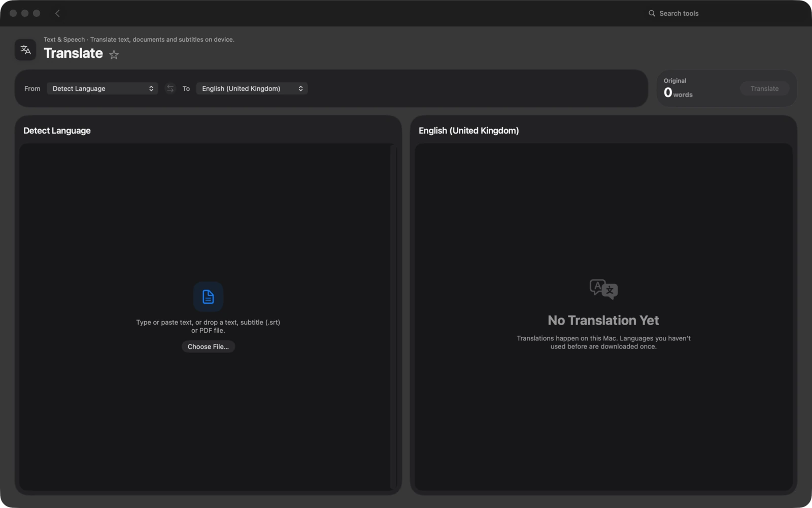Swap source and target languages
812x508 pixels.
170,88
